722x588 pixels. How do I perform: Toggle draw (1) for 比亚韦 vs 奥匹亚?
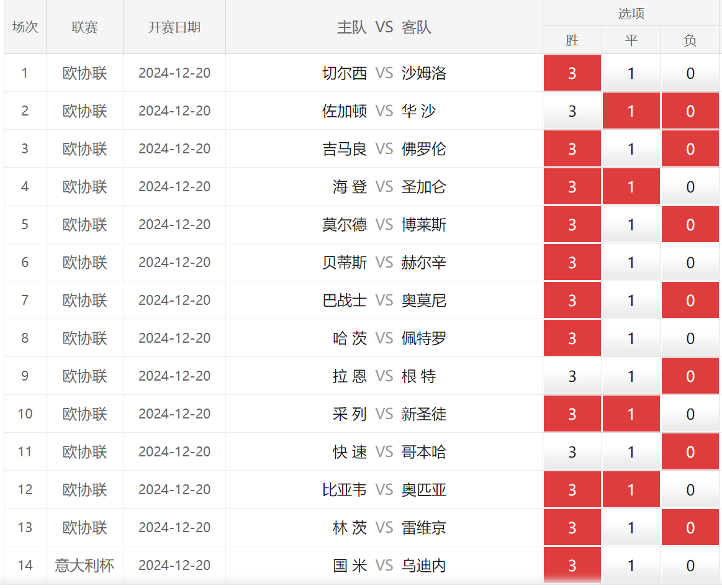coord(631,489)
